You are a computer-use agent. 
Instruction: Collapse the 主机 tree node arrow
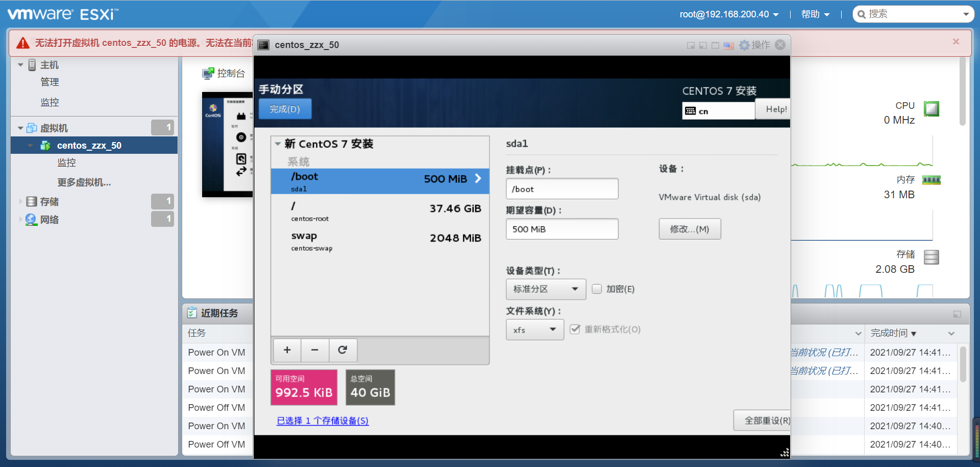(x=20, y=65)
